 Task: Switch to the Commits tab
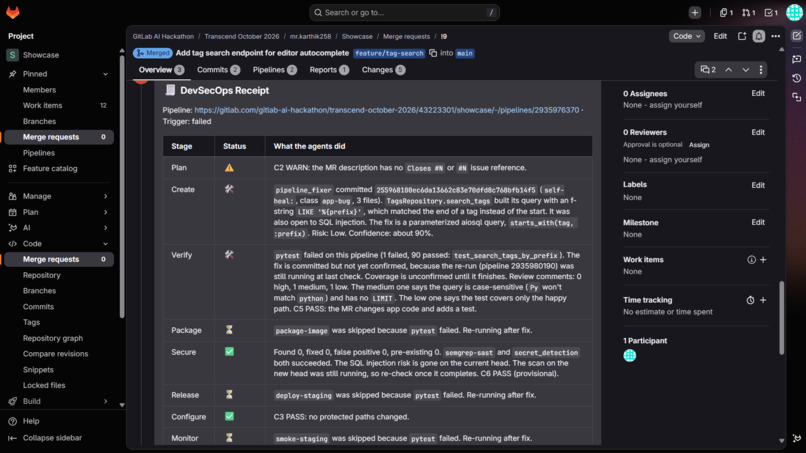click(x=218, y=70)
